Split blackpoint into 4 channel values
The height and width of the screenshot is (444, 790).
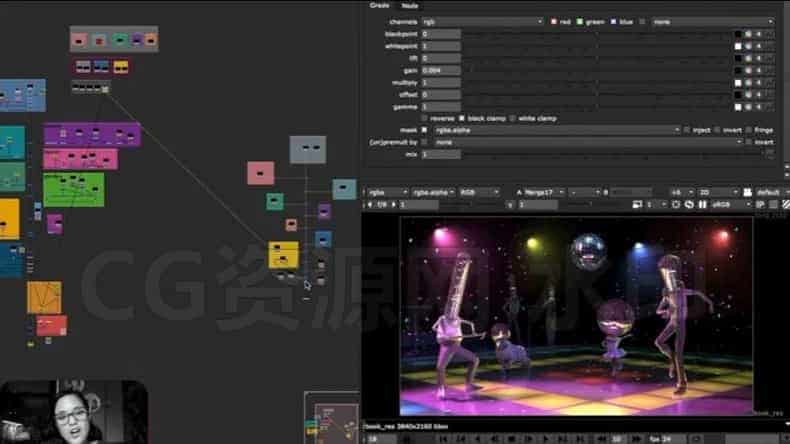point(759,34)
